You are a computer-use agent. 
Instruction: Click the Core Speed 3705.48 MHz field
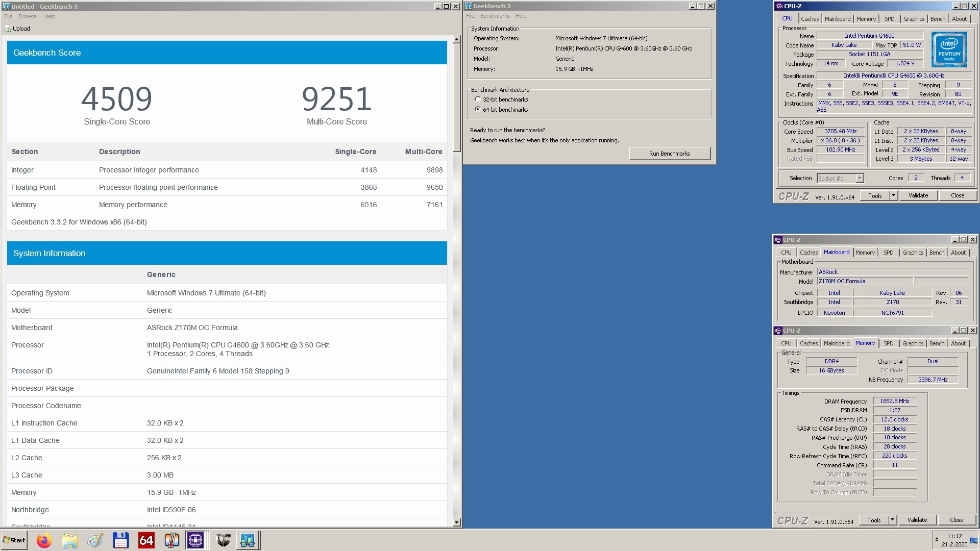840,131
